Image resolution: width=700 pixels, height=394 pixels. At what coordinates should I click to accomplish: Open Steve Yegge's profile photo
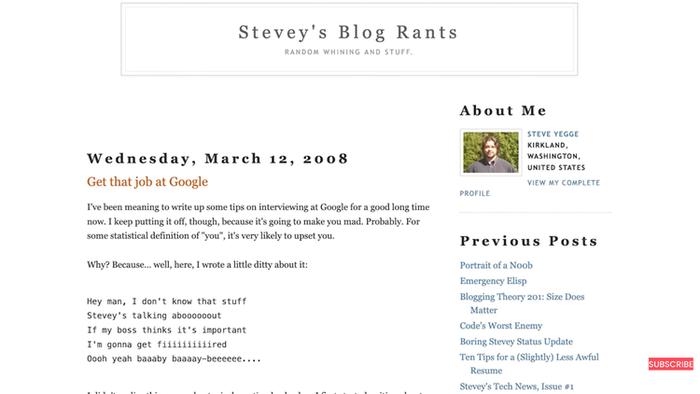(491, 153)
